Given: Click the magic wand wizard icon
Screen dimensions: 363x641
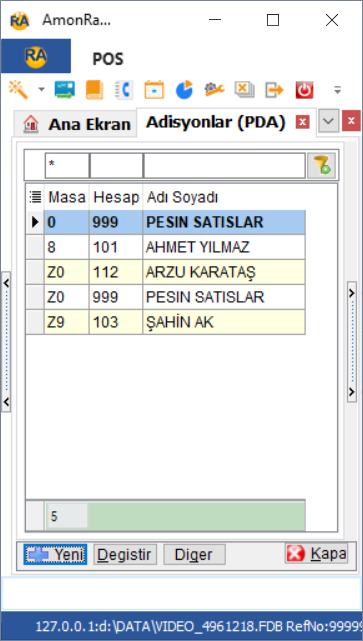Looking at the screenshot, I should (x=18, y=90).
